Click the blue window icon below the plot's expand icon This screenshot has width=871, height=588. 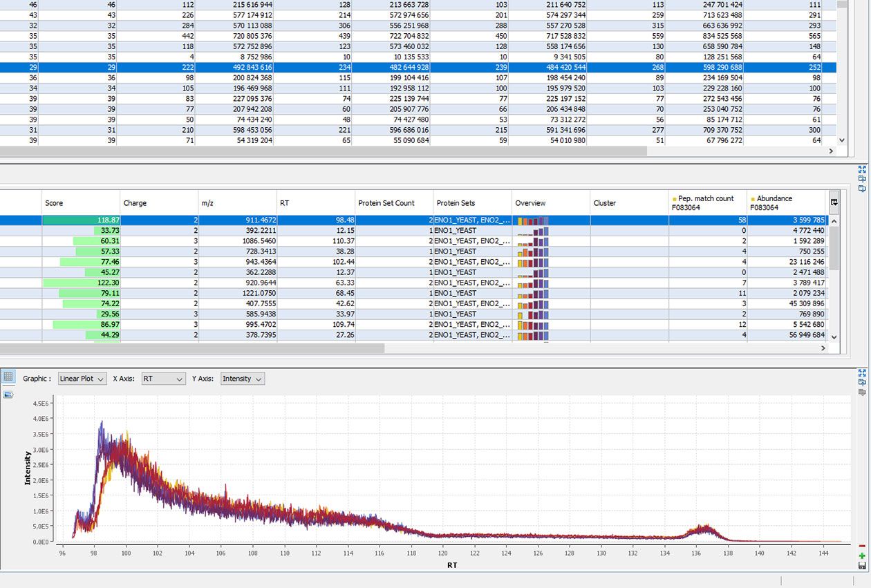[862, 382]
